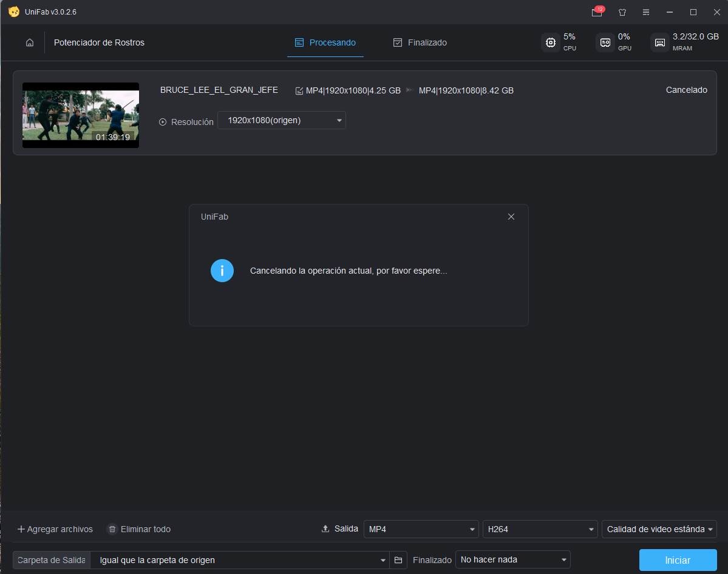
Task: Maximize the UniFab window
Action: [x=693, y=12]
